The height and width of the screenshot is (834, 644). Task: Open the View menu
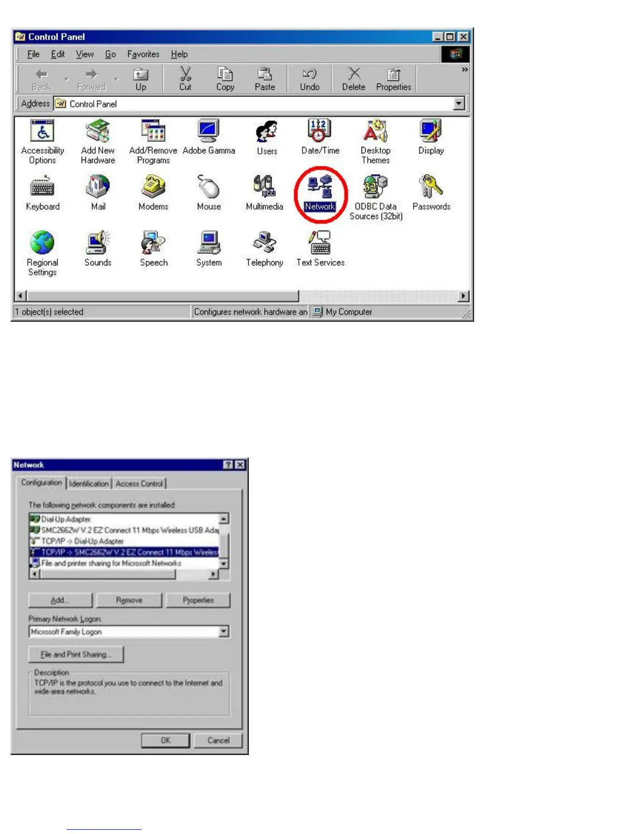pos(85,54)
